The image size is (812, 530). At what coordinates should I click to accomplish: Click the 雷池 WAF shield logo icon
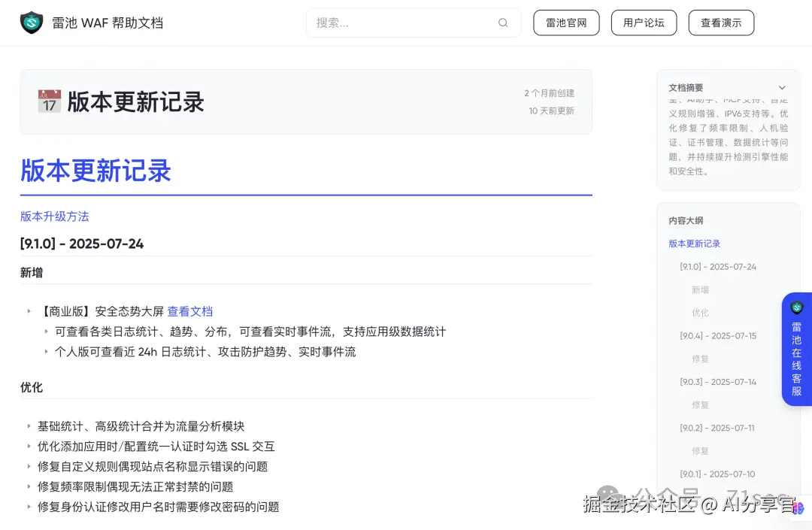coord(30,22)
